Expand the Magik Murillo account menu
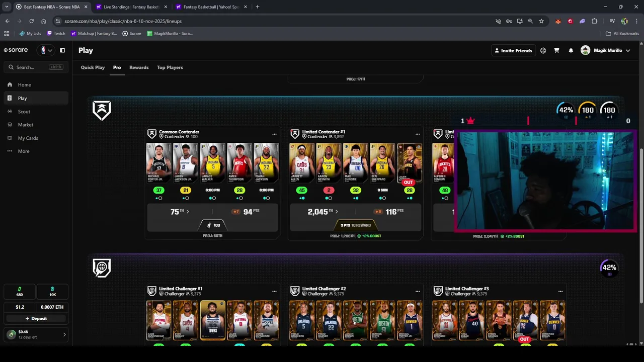 pyautogui.click(x=605, y=50)
